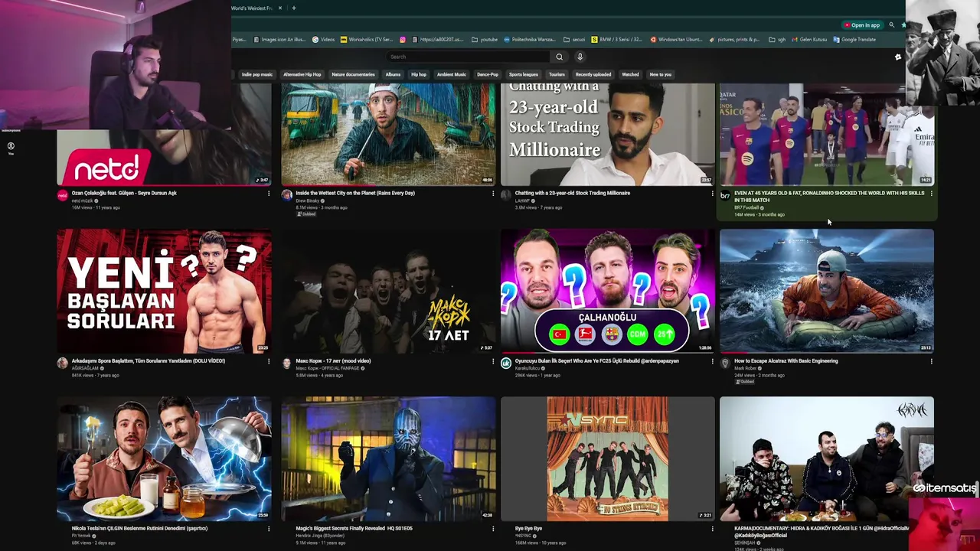Open the Gelen Kutusu Gmail bookmark
The width and height of the screenshot is (980, 551).
(x=809, y=40)
